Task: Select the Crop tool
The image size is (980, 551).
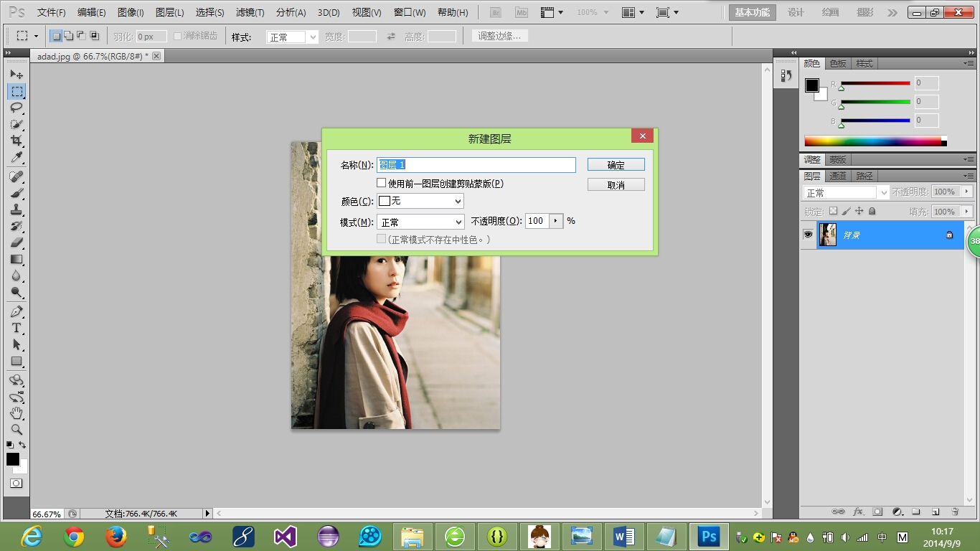Action: point(17,141)
